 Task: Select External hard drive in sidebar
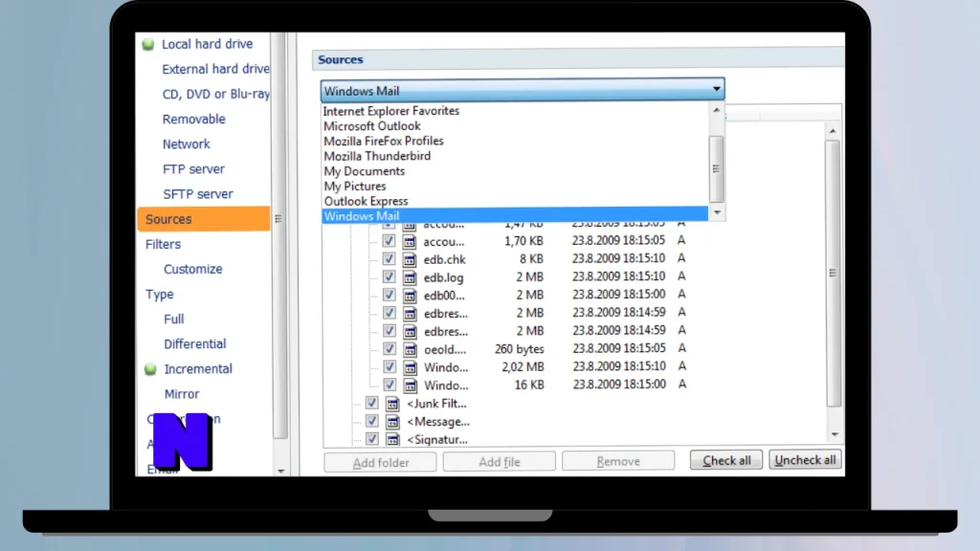[215, 69]
